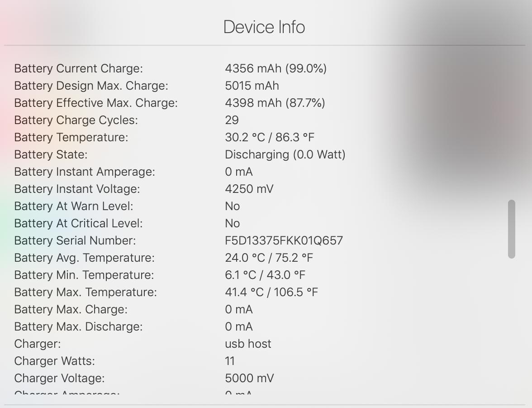This screenshot has height=408, width=532.
Task: Select the charge cycles value 29
Action: (232, 120)
